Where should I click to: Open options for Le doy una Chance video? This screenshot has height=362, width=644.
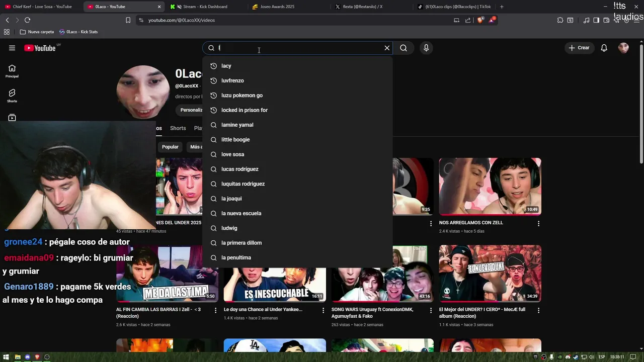(x=323, y=310)
